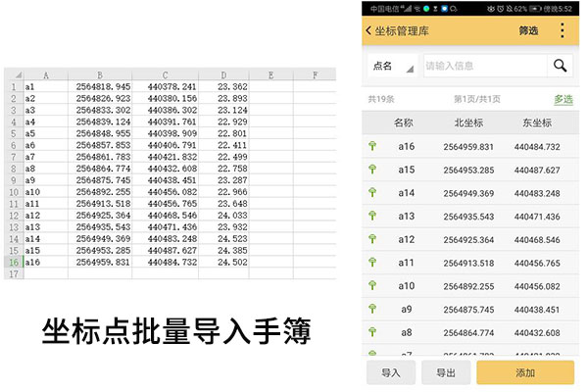Tap the green point marker for a16
588x392 pixels.
[x=372, y=146]
